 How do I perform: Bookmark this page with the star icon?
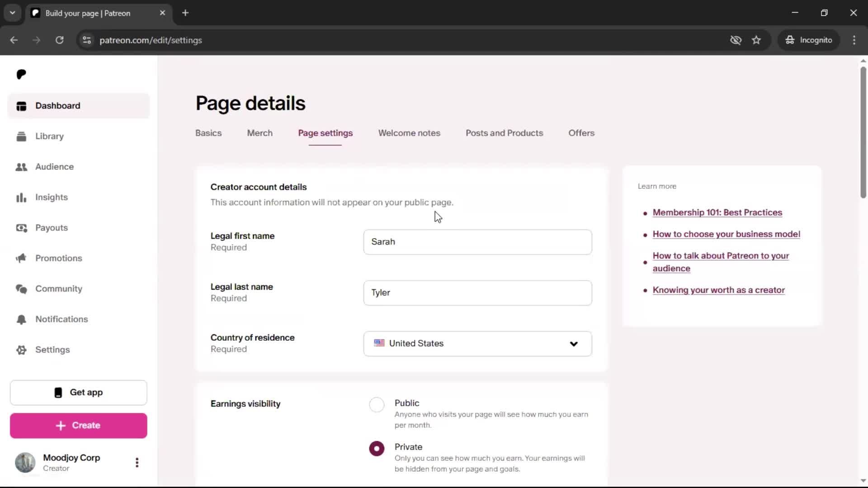(x=756, y=40)
